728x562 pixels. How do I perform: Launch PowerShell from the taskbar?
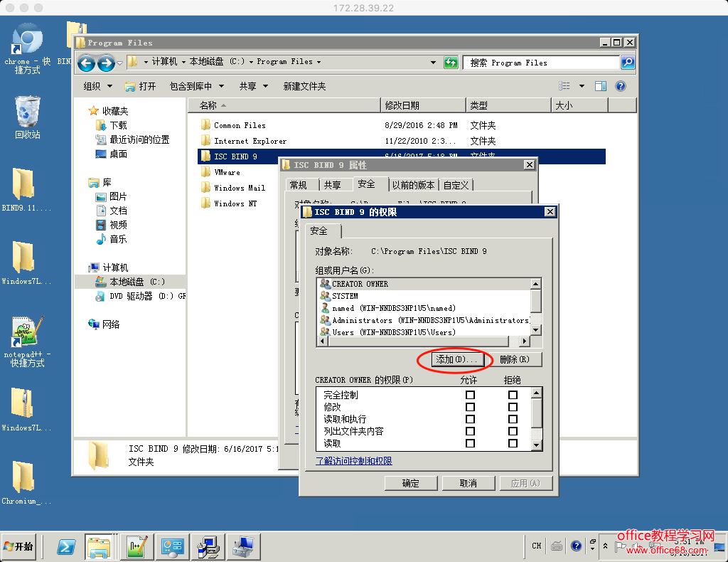[66, 546]
